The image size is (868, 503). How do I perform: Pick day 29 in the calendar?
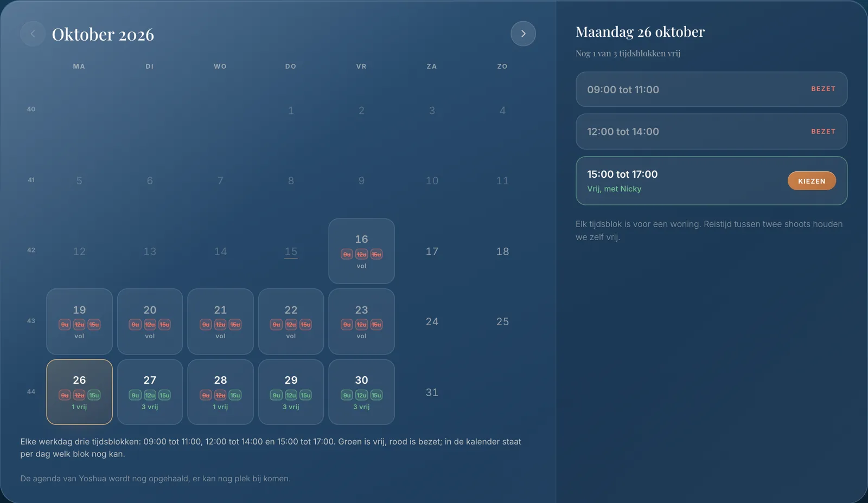tap(291, 392)
